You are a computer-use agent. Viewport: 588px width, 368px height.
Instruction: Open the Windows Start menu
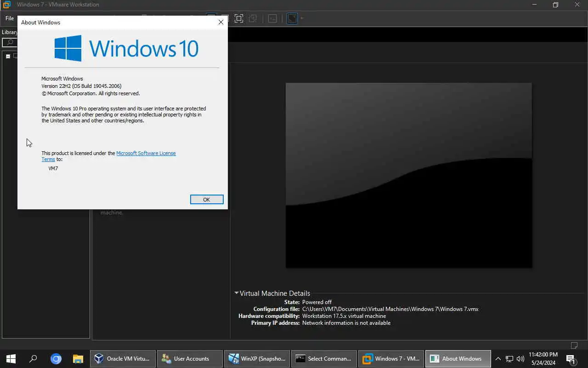(11, 359)
